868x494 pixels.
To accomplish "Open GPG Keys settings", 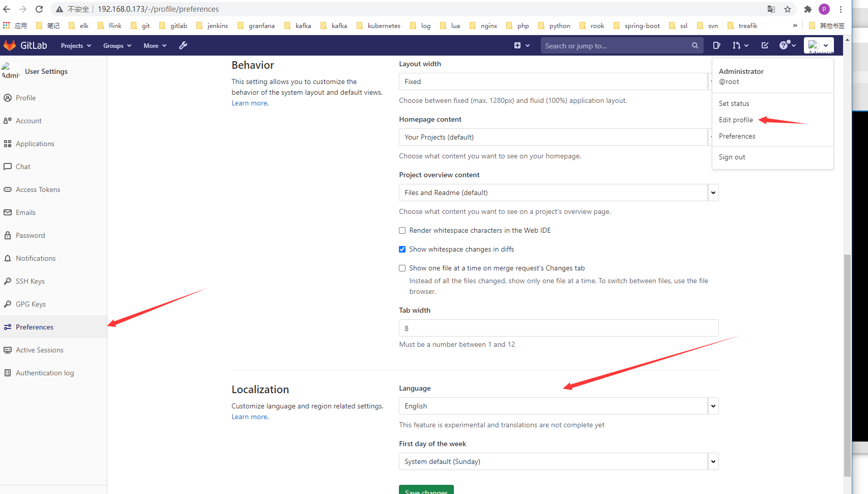I will click(53, 304).
